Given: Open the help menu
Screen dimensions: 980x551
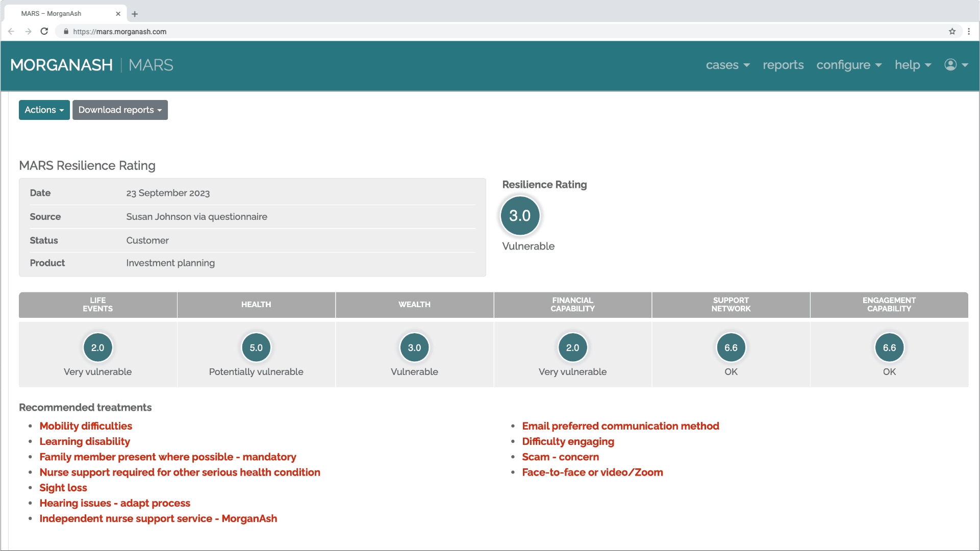Looking at the screenshot, I should 913,65.
